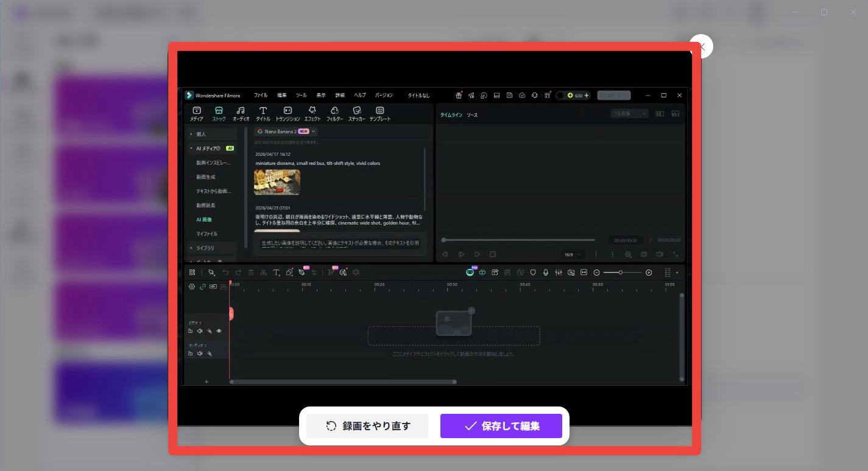This screenshot has width=868, height=471.
Task: Click the headset support icon
Action: click(x=534, y=96)
